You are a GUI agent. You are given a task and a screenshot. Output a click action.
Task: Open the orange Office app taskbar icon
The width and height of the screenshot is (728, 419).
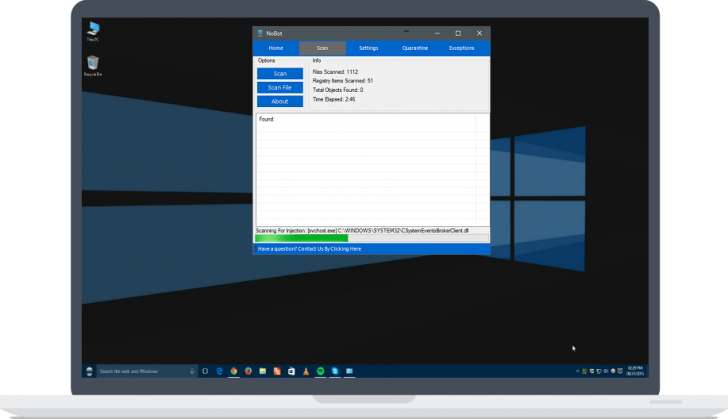[x=277, y=371]
